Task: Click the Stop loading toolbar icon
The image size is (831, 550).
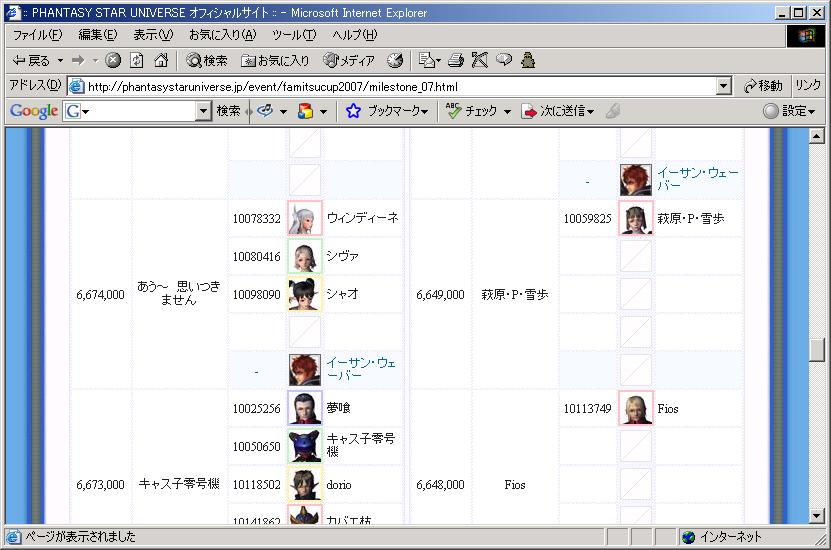Action: coord(113,61)
